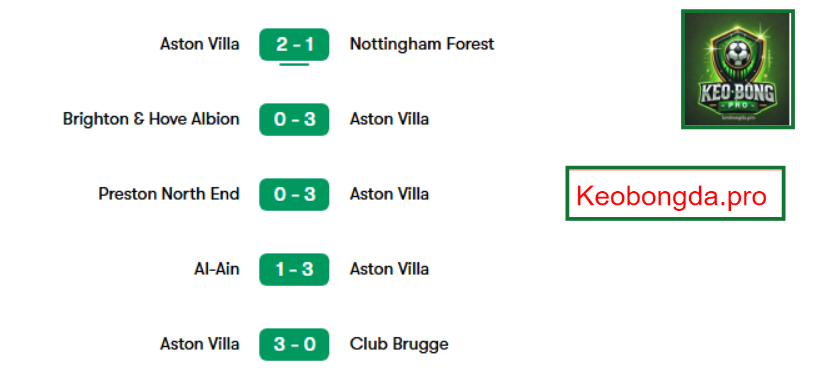Open the 1 - 3 Al-Ain score badge
The height and width of the screenshot is (385, 833).
coord(294,269)
